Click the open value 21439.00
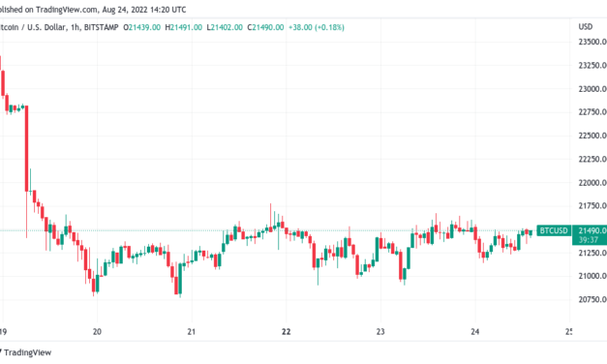 click(144, 27)
